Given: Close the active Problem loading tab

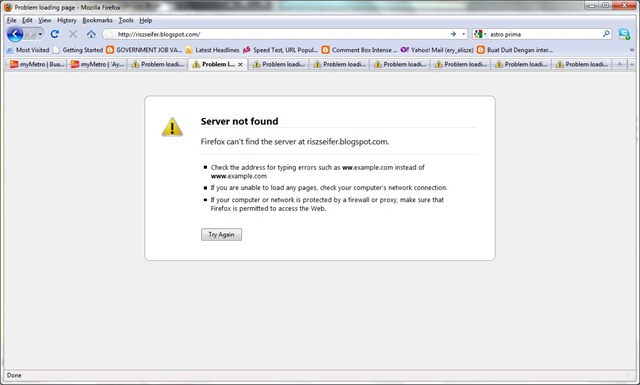Looking at the screenshot, I should click(240, 65).
